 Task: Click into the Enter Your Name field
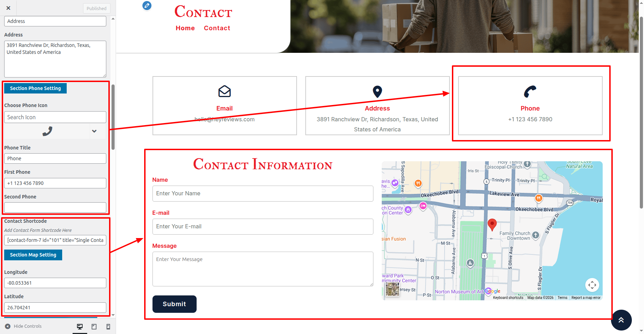263,194
